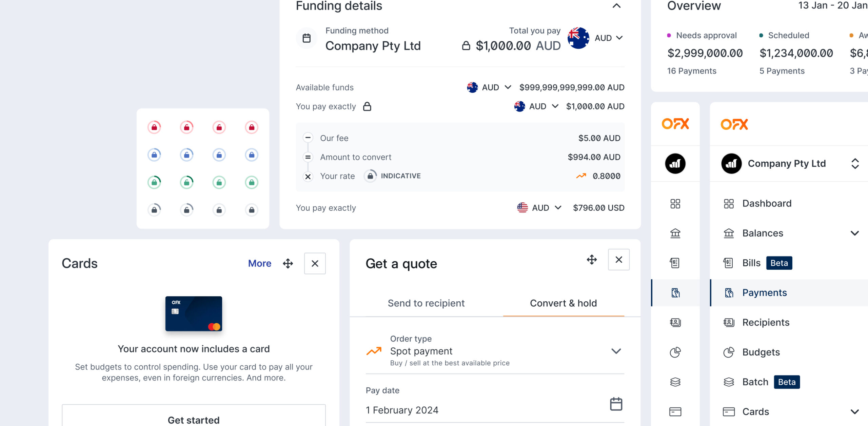The image size is (868, 426).
Task: Click the Balances bank icon in collapsed sidebar
Action: click(675, 233)
